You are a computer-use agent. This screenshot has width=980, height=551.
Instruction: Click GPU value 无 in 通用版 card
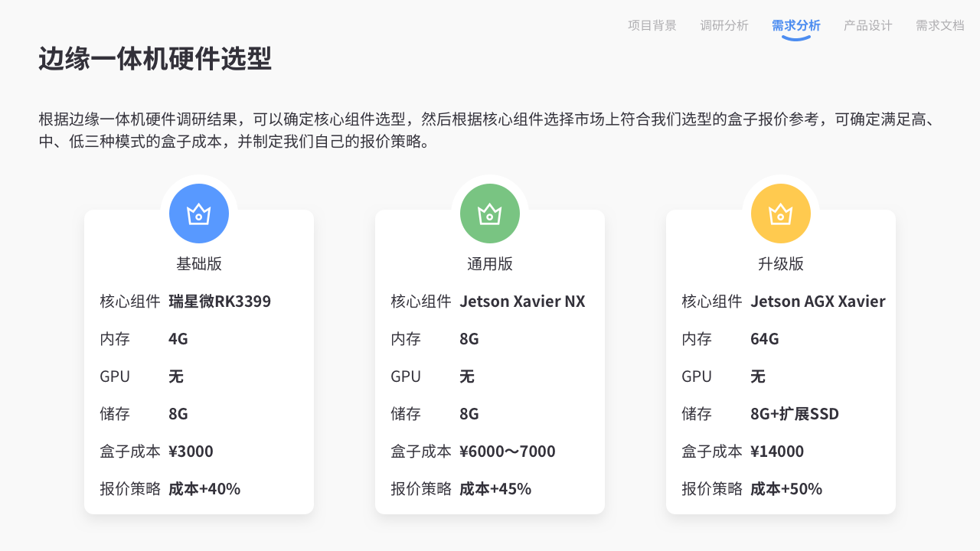[467, 377]
